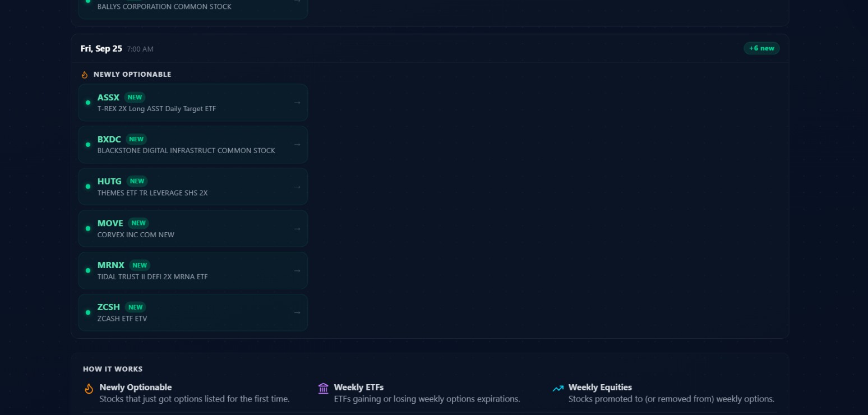Click the green dot on ASSX card
The width and height of the screenshot is (868, 415).
(88, 103)
